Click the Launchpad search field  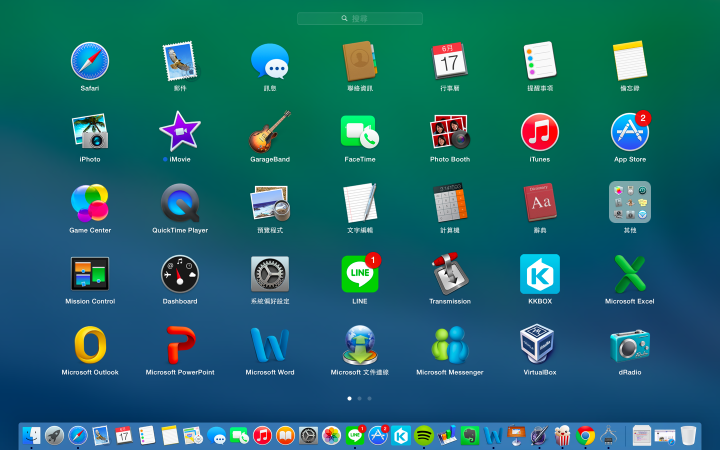pos(360,18)
